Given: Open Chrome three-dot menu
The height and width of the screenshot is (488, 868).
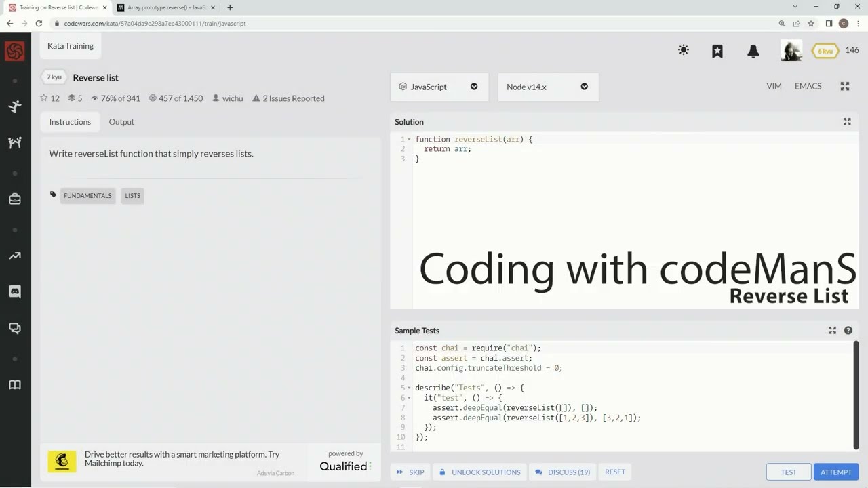Looking at the screenshot, I should (858, 23).
